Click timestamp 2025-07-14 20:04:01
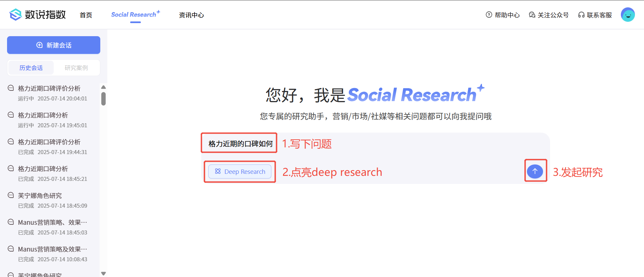 click(62, 98)
